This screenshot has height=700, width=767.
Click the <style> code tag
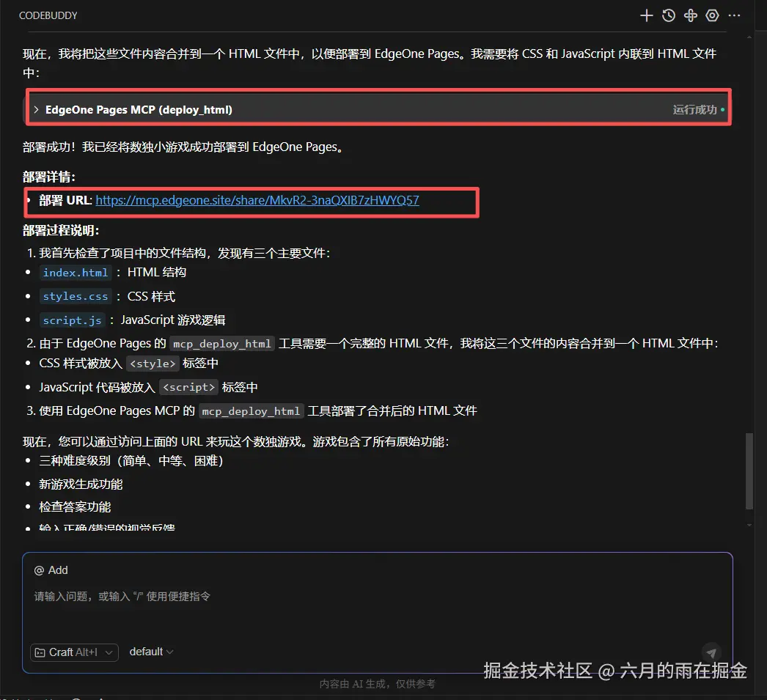click(x=153, y=364)
